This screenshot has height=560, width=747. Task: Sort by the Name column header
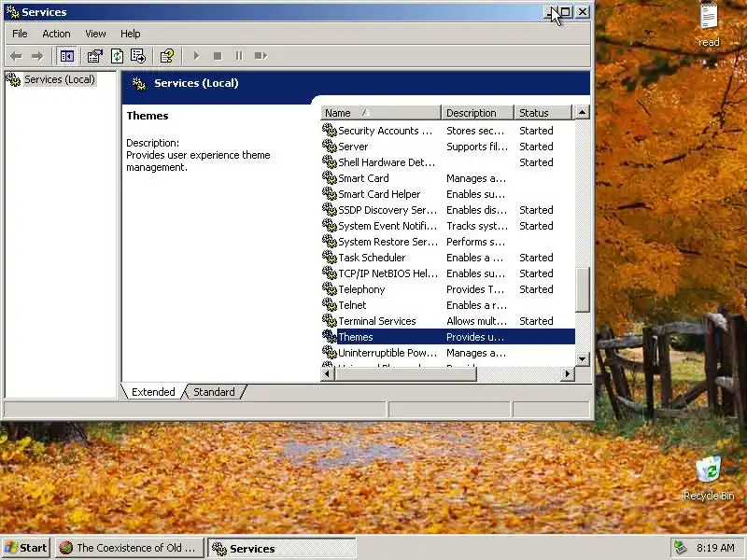click(x=381, y=113)
